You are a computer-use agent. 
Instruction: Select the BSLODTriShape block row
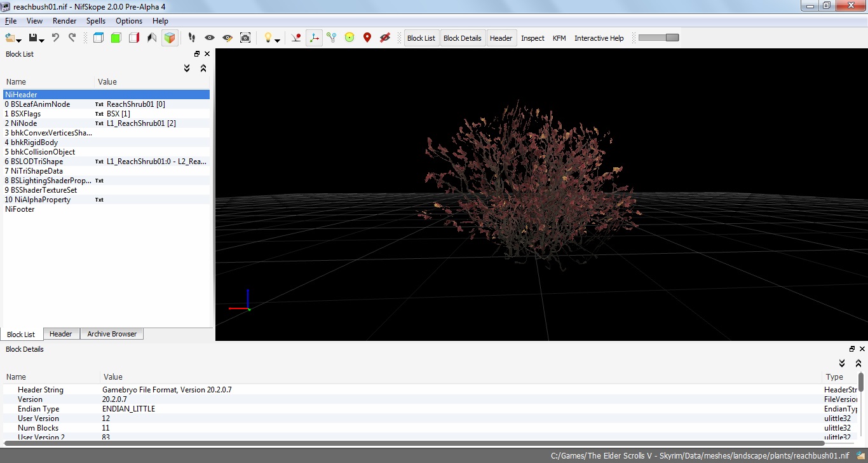(37, 162)
